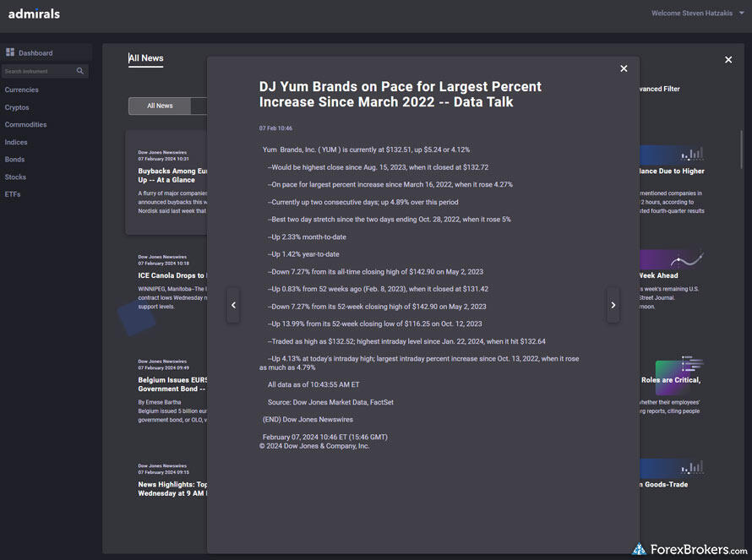Click the Up 1.42% year-to-date line

pos(303,254)
